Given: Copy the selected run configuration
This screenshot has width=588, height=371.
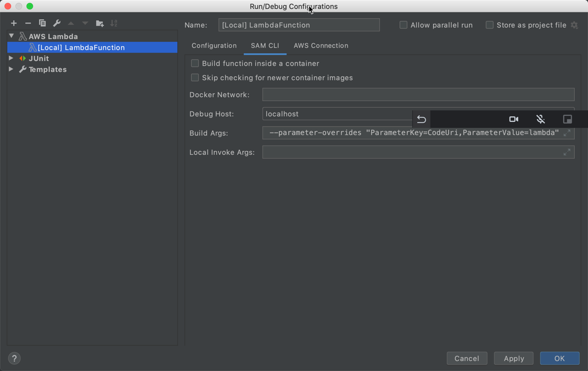Looking at the screenshot, I should click(x=42, y=23).
